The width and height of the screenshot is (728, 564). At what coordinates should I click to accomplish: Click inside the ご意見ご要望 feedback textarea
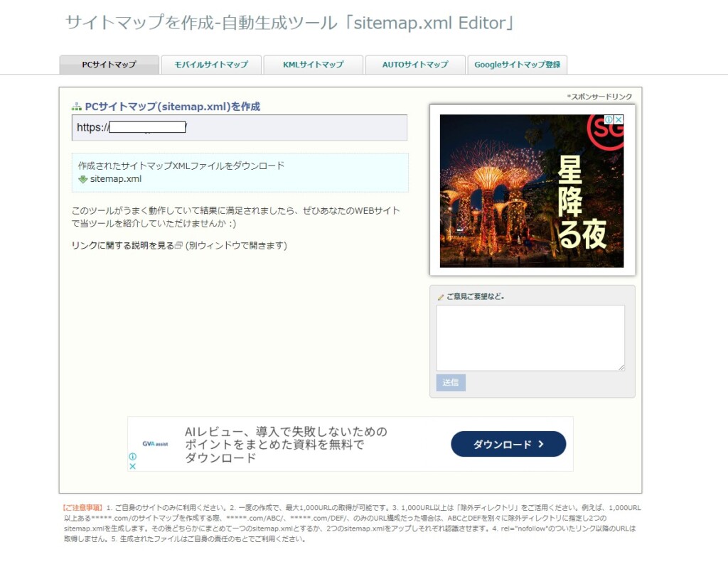coord(530,337)
